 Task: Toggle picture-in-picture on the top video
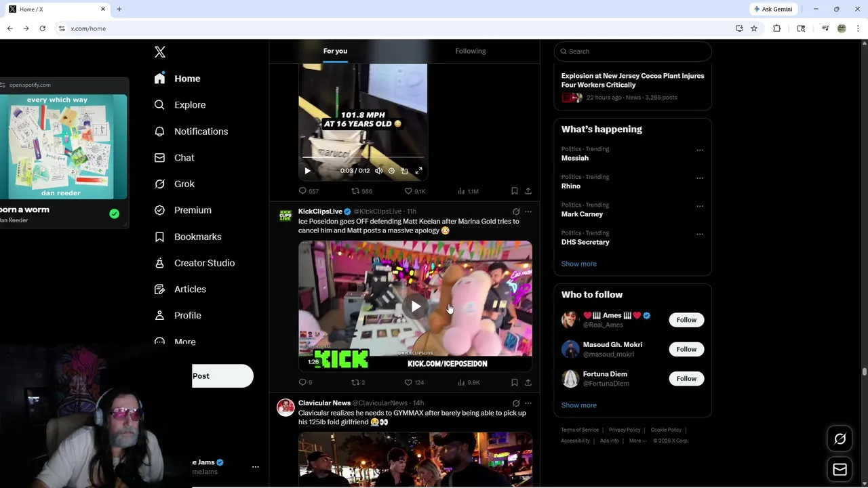click(405, 171)
